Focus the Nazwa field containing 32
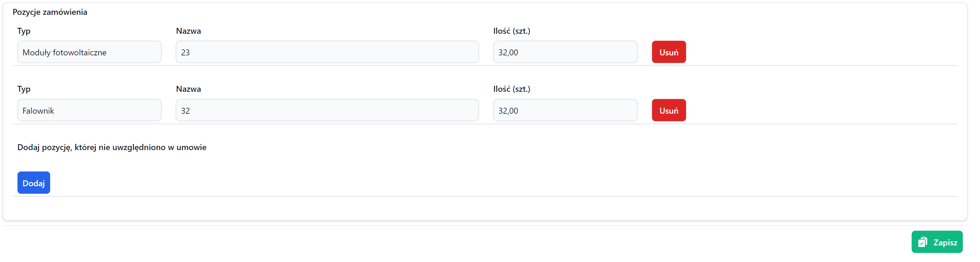 pyautogui.click(x=327, y=110)
